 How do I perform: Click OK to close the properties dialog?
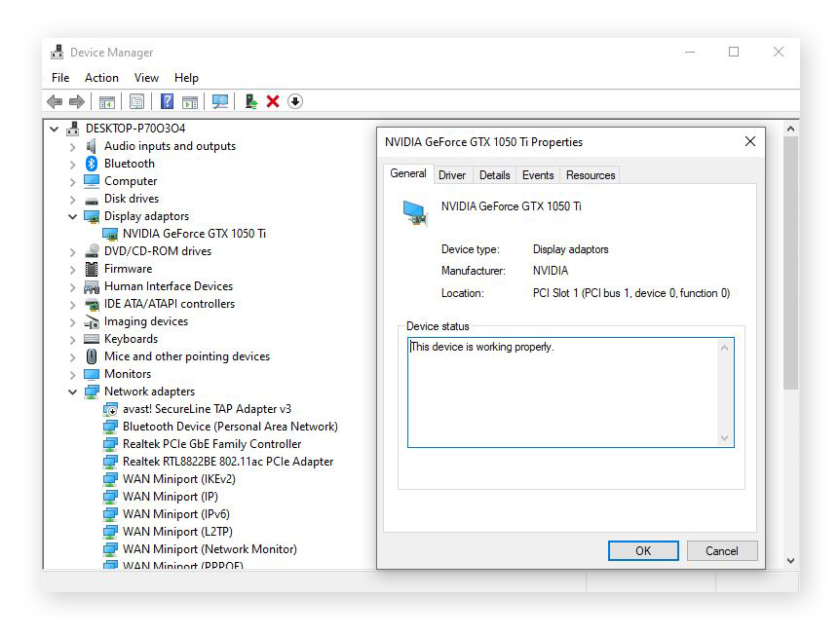click(642, 550)
